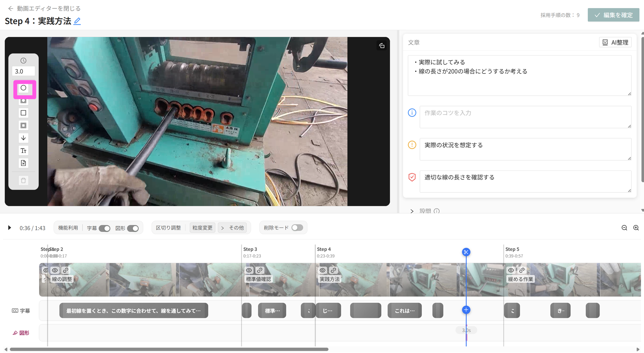Toggle the 字幕 subtitles switch
This screenshot has width=644, height=353.
tap(104, 228)
